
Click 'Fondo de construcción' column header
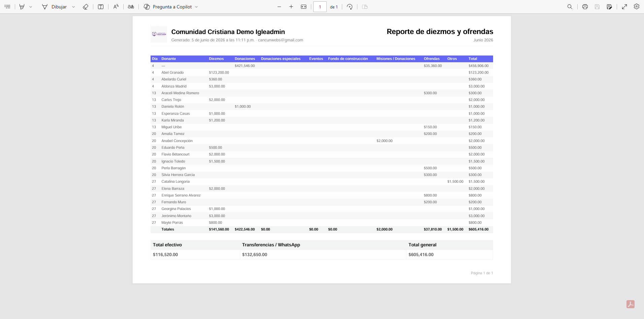point(348,59)
